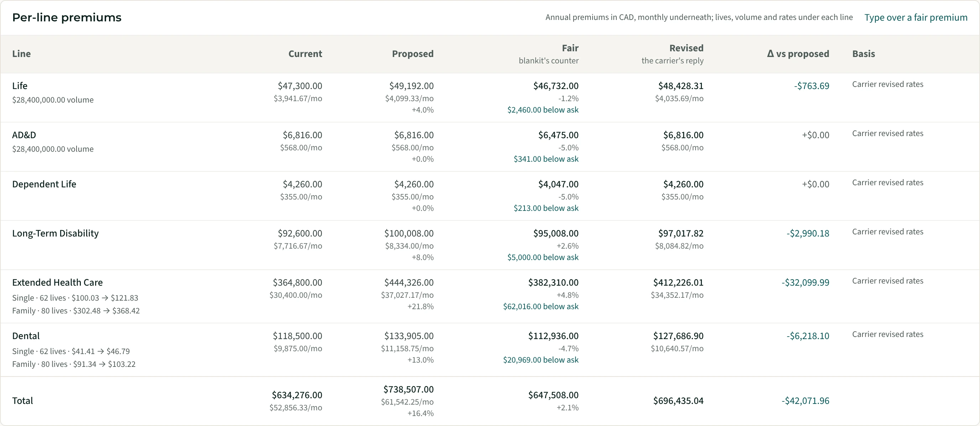Click Long-Term Disability delta -$2,990.18
Screen dimensions: 980x426
808,233
